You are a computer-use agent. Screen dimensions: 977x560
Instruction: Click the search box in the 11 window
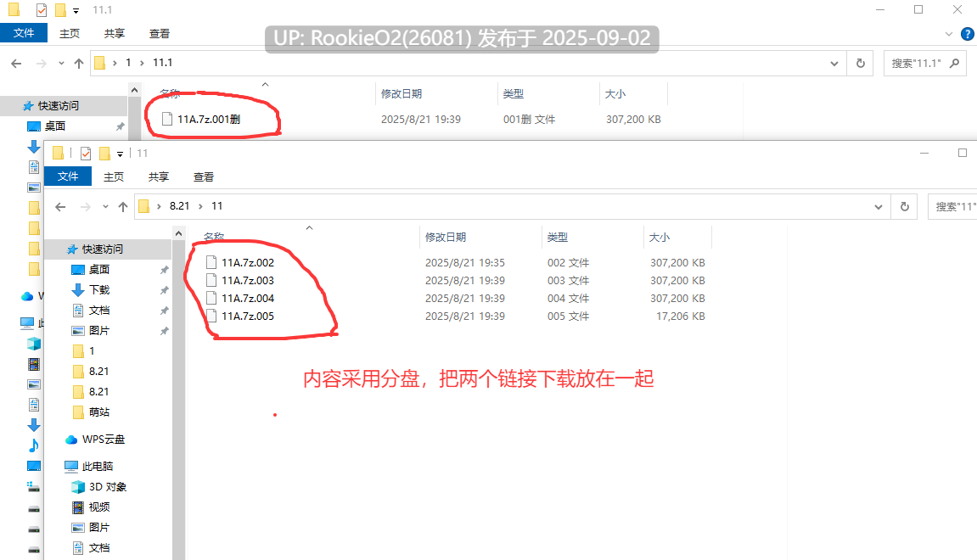tap(952, 206)
